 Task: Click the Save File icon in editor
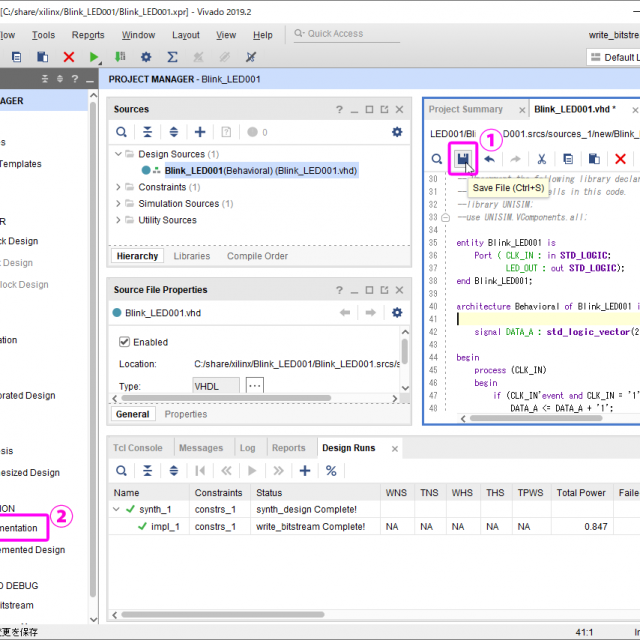pyautogui.click(x=463, y=159)
